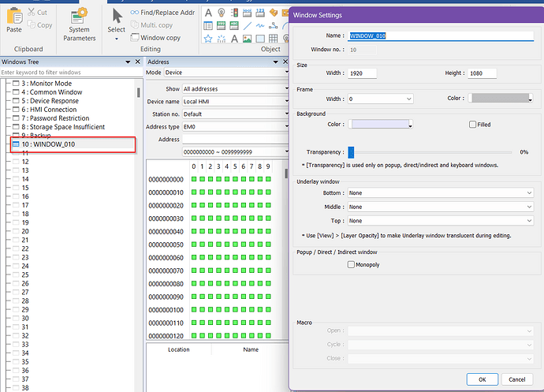This screenshot has height=392, width=544.
Task: Select the sparkle animation object icon
Action: [221, 39]
